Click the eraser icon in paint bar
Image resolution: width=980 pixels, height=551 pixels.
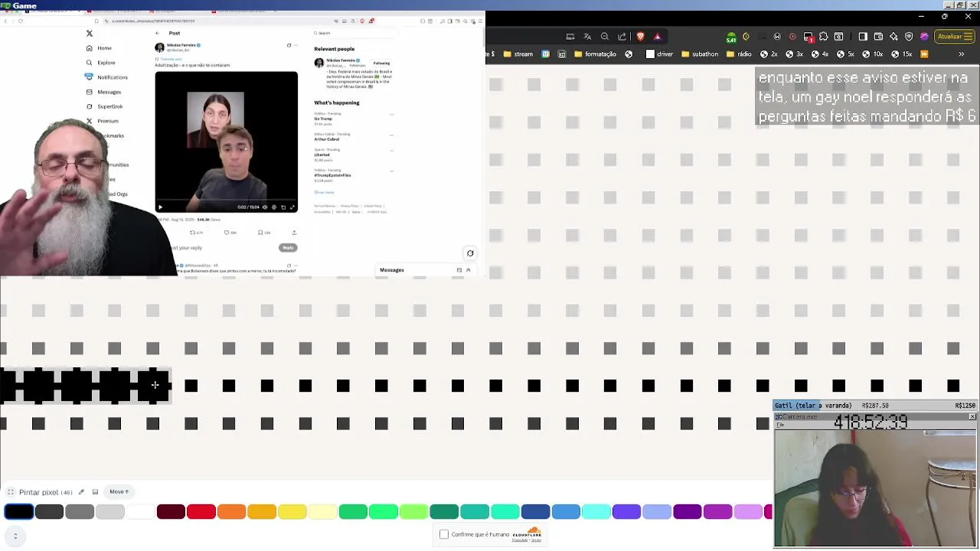point(95,492)
